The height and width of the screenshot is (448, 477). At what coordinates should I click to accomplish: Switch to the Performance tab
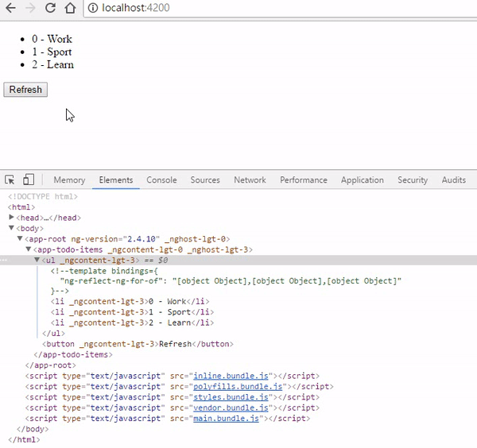click(304, 180)
